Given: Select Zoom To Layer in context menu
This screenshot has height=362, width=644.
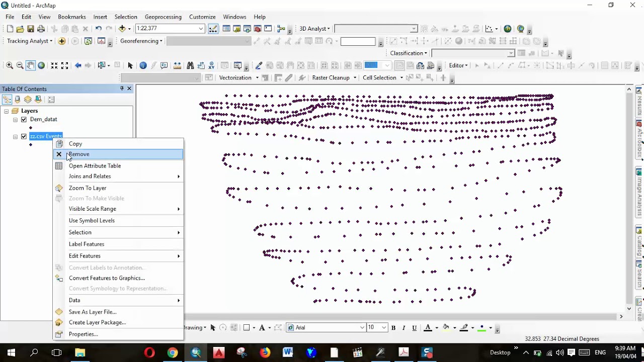Looking at the screenshot, I should (x=118, y=188).
